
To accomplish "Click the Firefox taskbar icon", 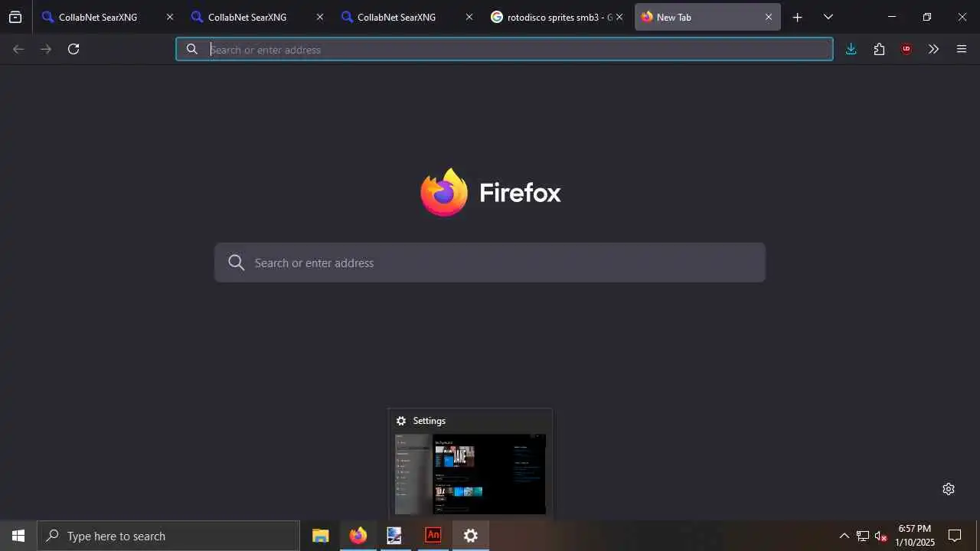I will (x=358, y=536).
